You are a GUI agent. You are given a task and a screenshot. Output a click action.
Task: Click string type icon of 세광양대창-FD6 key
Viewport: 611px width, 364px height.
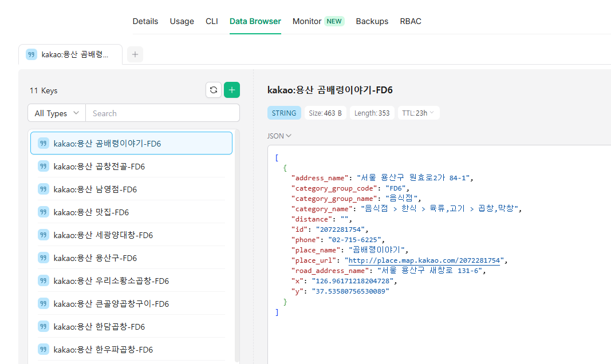pos(44,235)
